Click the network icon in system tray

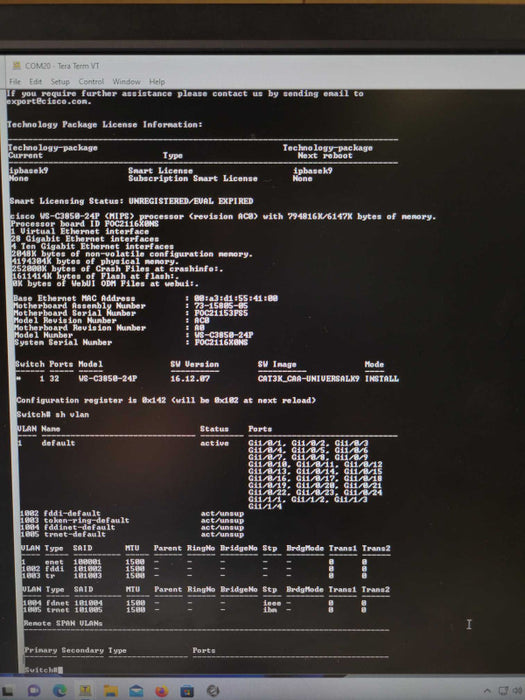point(503,691)
